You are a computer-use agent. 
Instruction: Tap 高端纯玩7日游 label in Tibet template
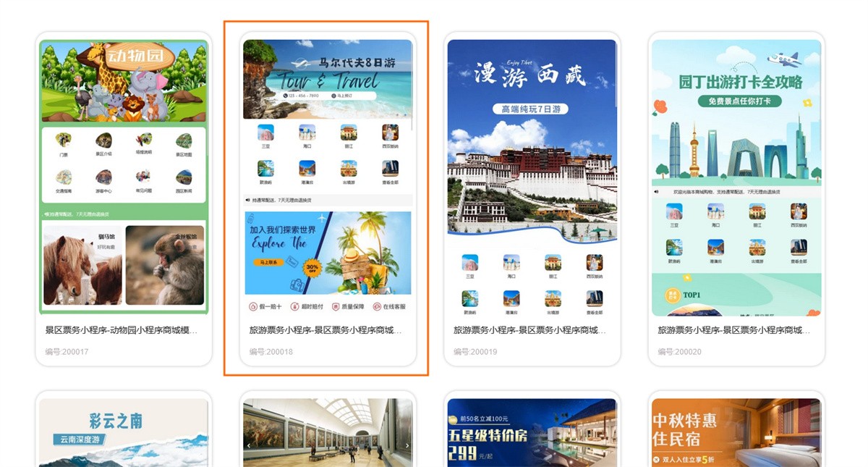[x=532, y=109]
